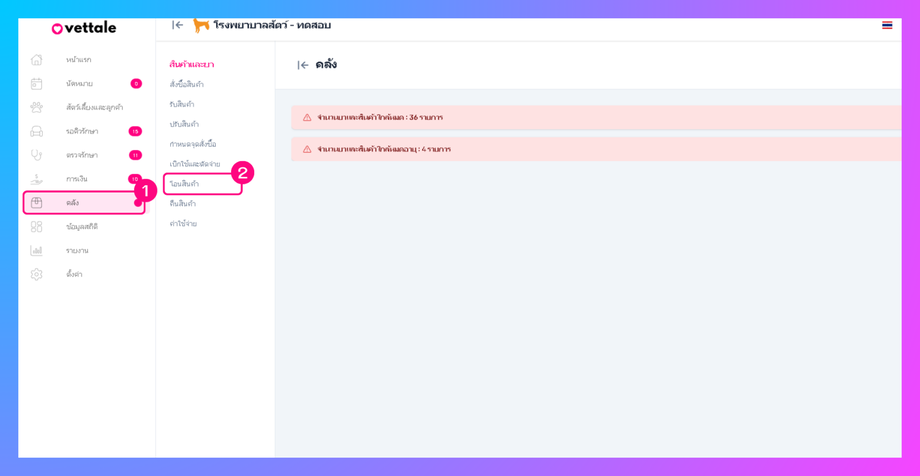Click the คลัง page title text

(x=326, y=65)
